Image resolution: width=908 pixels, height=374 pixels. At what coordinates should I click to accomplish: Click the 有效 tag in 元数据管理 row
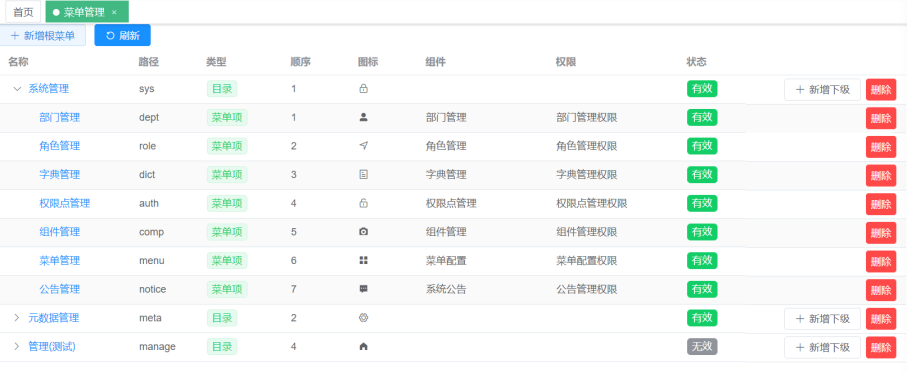[702, 318]
